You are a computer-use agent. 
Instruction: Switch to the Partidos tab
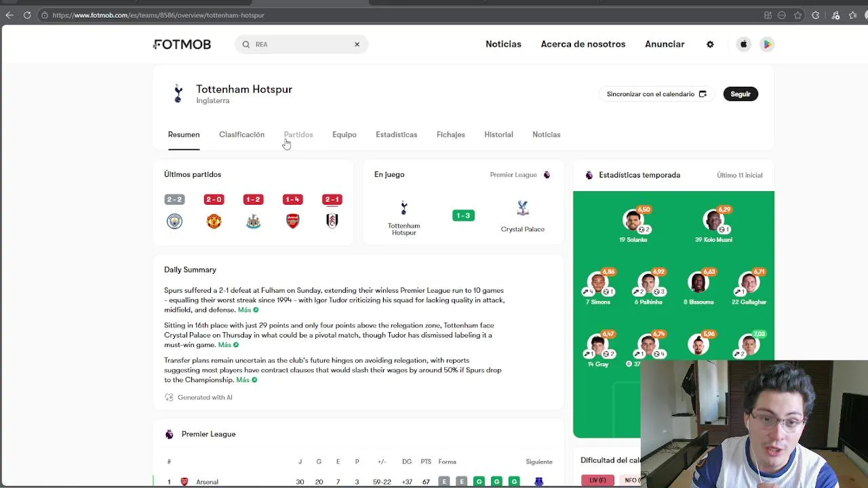[x=298, y=134]
